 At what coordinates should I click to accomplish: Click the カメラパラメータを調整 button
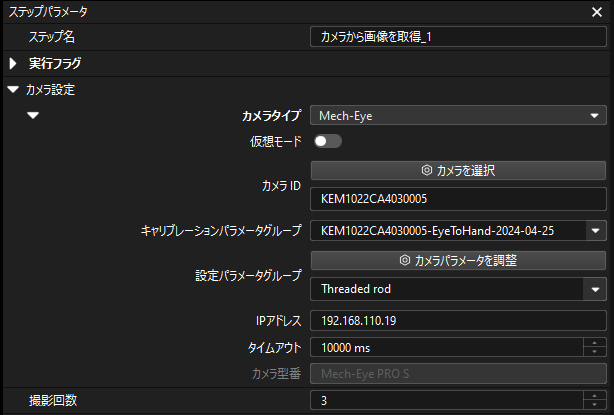(458, 260)
